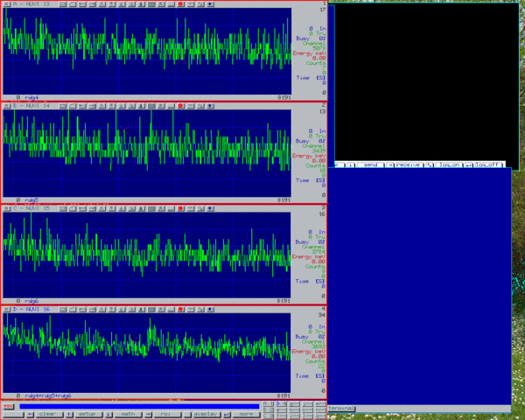Click the last toolbar icon in panel C - NUVI 15

210,208
